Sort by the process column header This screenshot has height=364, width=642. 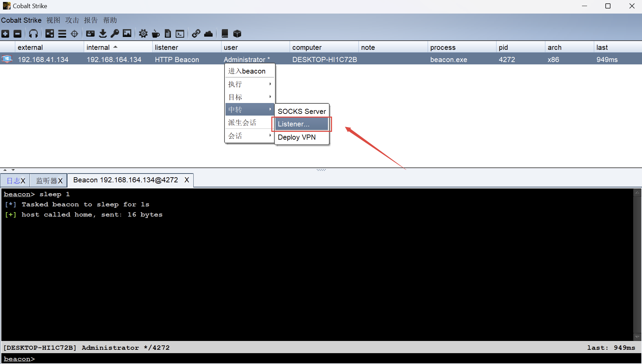(x=462, y=47)
